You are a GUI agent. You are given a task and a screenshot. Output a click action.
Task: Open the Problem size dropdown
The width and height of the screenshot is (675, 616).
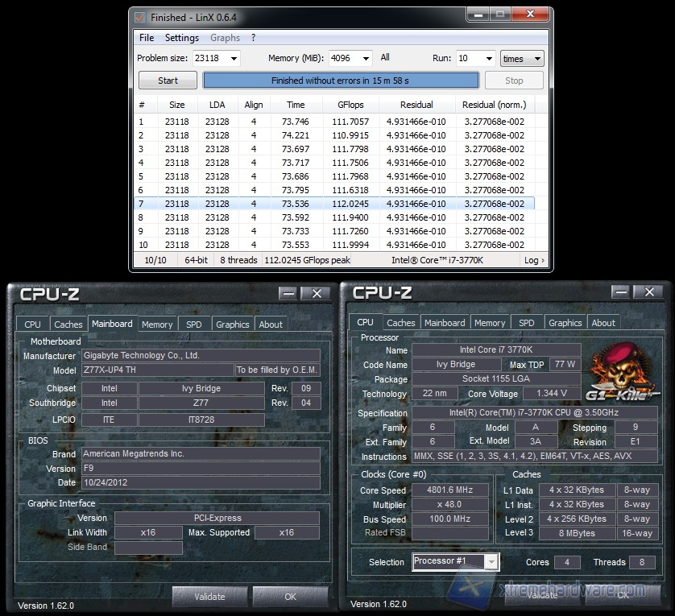coord(233,58)
